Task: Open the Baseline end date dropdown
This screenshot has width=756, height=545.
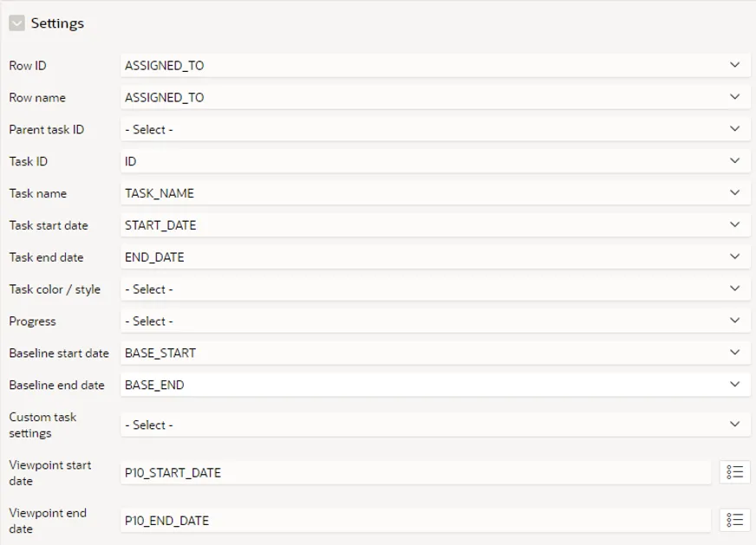Action: click(434, 385)
